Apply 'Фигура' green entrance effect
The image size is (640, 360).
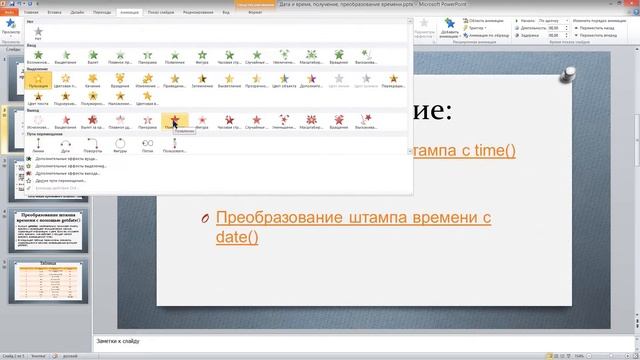click(x=202, y=57)
